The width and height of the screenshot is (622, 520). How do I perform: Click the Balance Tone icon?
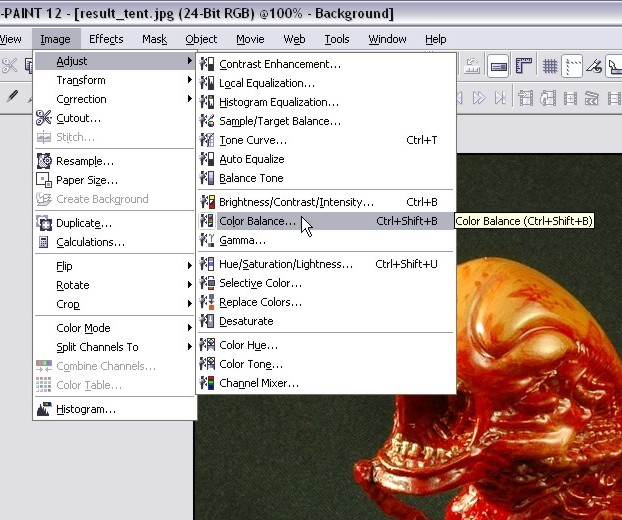(207, 178)
